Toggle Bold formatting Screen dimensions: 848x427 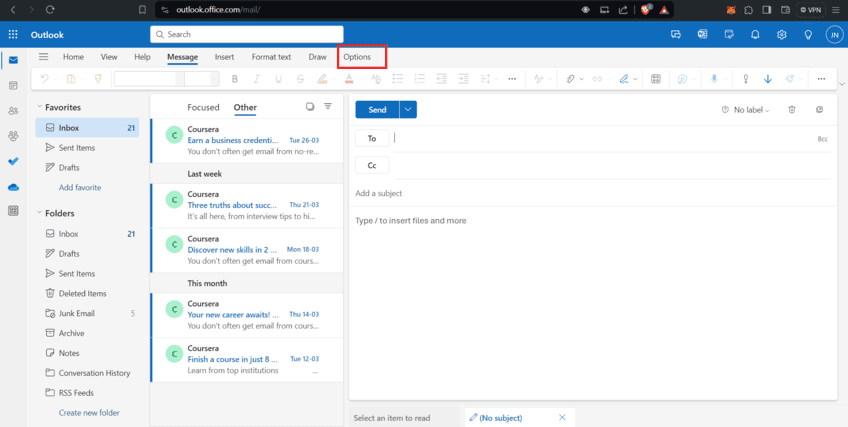tap(235, 79)
